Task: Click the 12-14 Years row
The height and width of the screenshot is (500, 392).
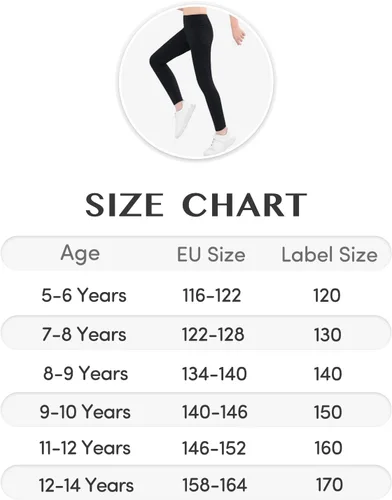Action: click(196, 482)
